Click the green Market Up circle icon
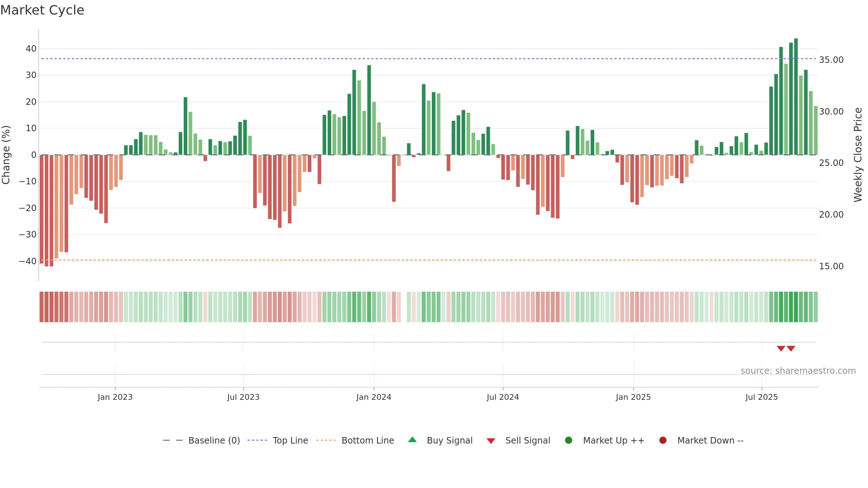 [569, 440]
